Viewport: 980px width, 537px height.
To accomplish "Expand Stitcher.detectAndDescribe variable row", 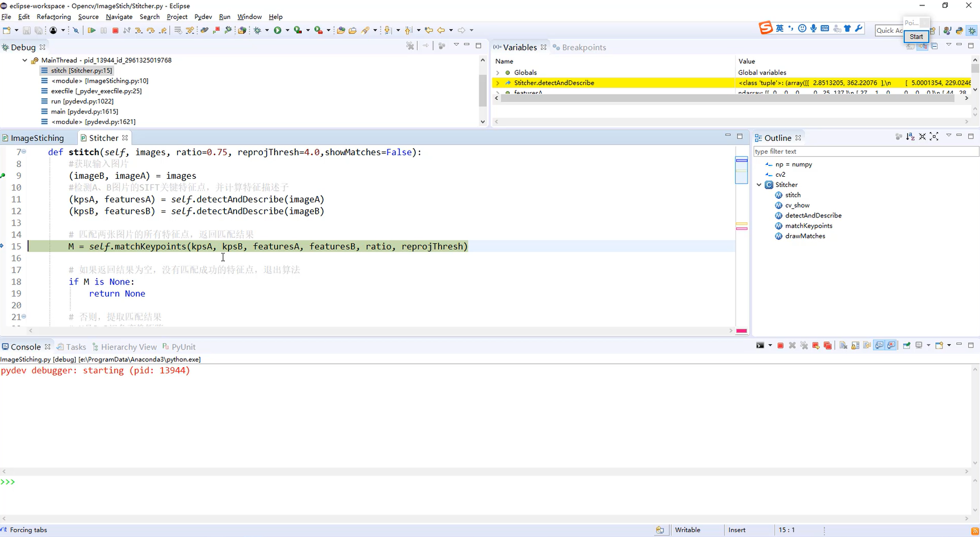I will pyautogui.click(x=498, y=83).
